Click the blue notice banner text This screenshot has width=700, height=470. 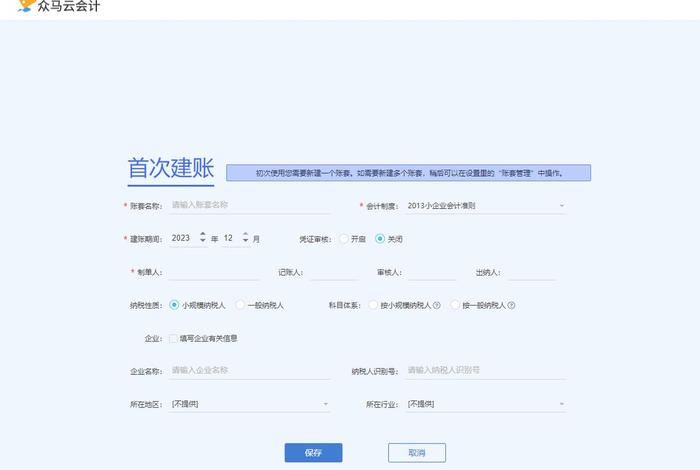click(x=408, y=173)
